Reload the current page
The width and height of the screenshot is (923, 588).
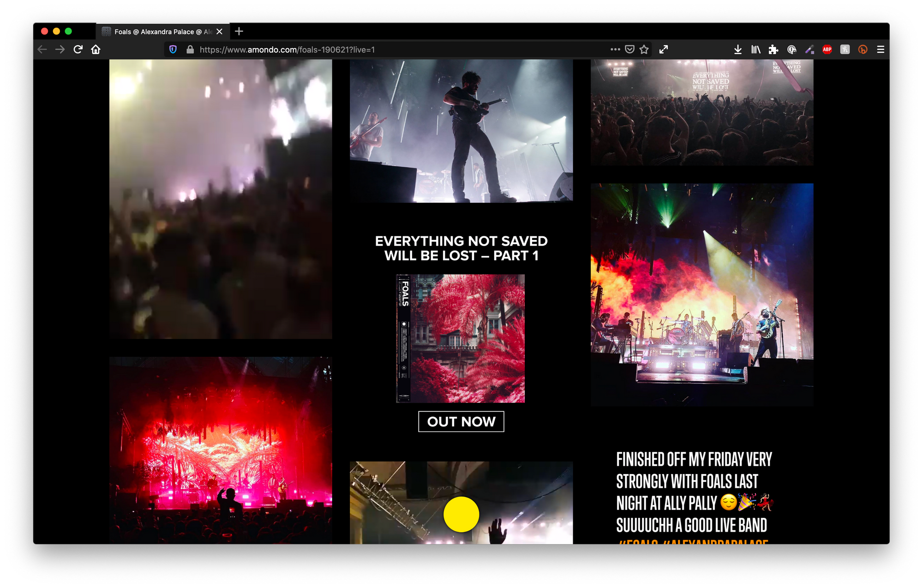coord(78,49)
